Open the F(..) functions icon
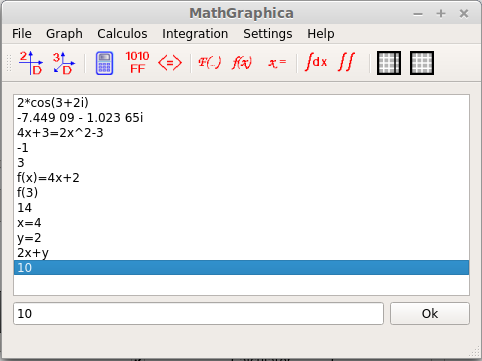The height and width of the screenshot is (361, 482). 209,62
